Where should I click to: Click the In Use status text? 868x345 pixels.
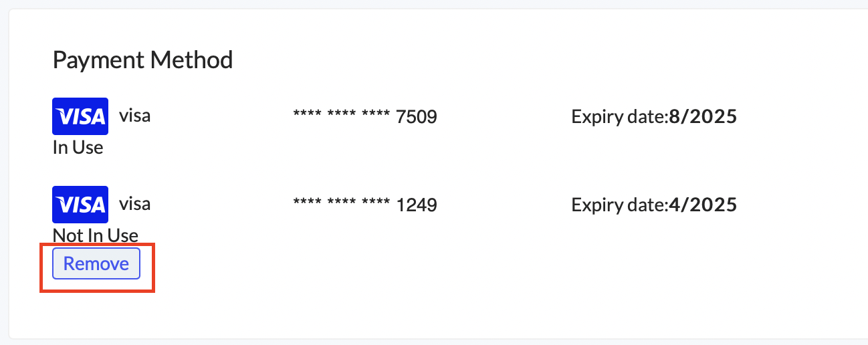tap(78, 148)
